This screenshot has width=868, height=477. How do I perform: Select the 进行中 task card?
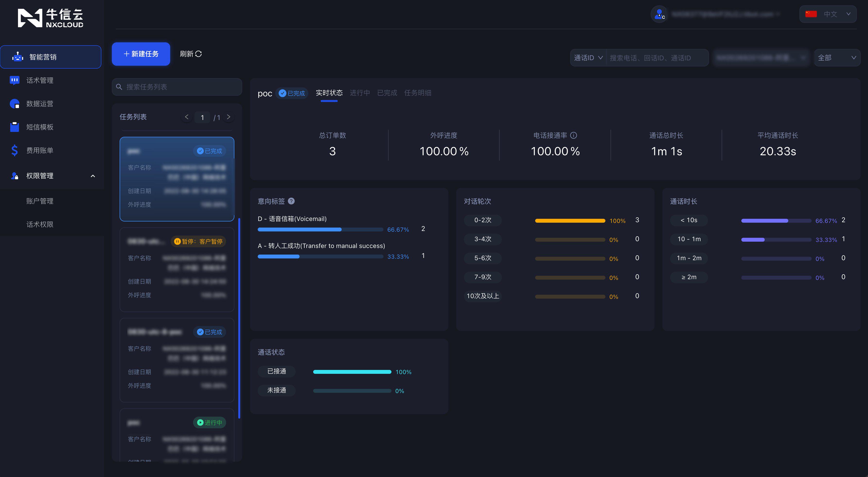click(177, 435)
